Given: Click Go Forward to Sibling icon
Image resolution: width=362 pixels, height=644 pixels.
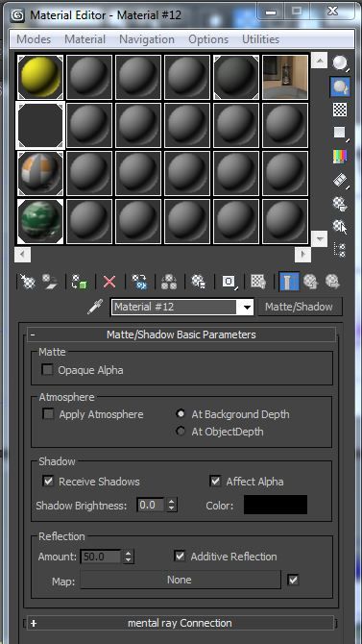Looking at the screenshot, I should [x=332, y=282].
